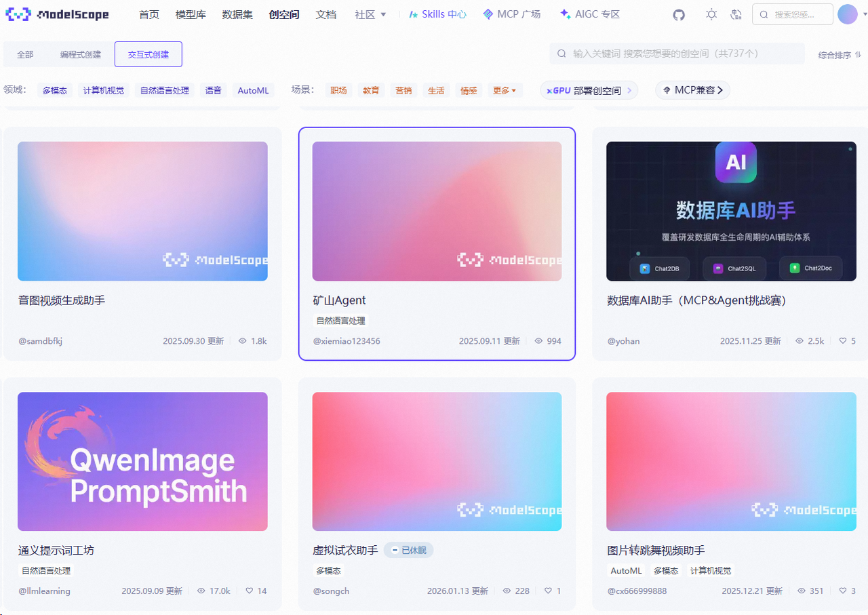Image resolution: width=868 pixels, height=615 pixels.
Task: Open the 音图视频生成助手 space title
Action: pyautogui.click(x=62, y=300)
